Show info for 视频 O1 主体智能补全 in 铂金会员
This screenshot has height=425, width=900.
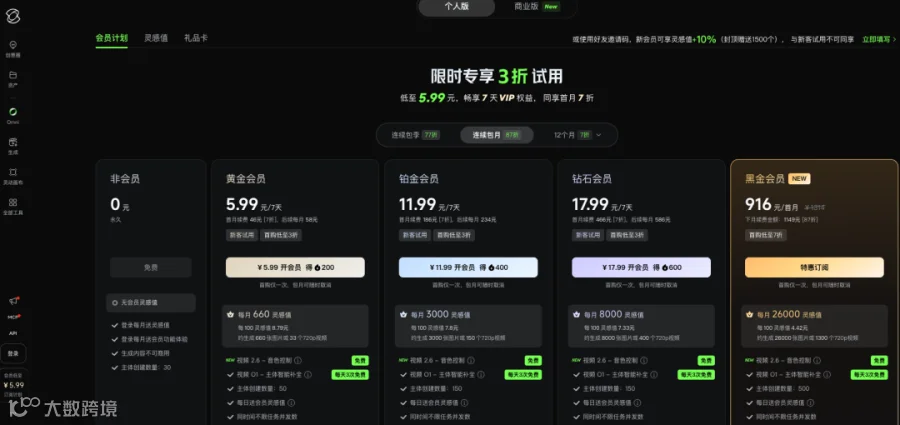(481, 375)
